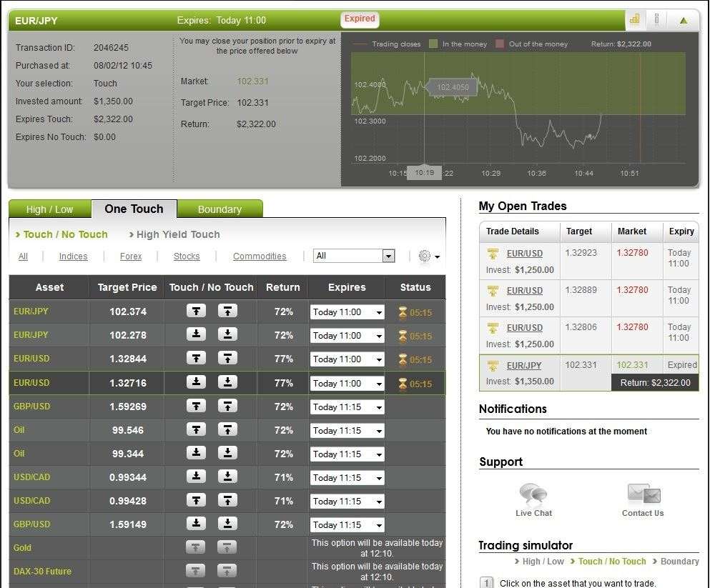Open the expiry dropdown for the GBP/USD 1.59149 row
This screenshot has height=588, width=710.
(x=346, y=524)
